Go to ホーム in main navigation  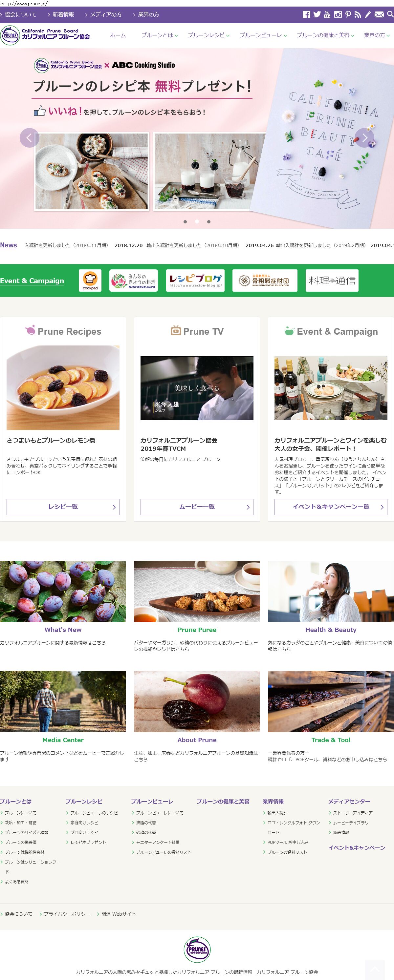(118, 35)
